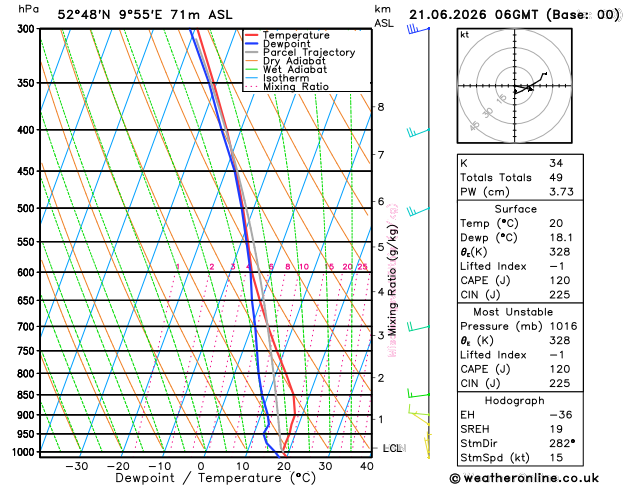Click the Pressure (mb) value 1016
The image size is (629, 486).
[563, 326]
